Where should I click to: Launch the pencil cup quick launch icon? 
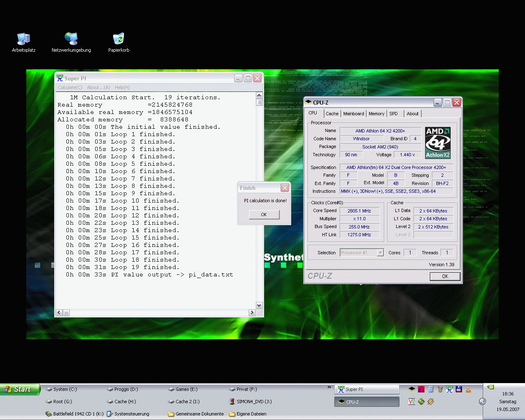pos(440,389)
